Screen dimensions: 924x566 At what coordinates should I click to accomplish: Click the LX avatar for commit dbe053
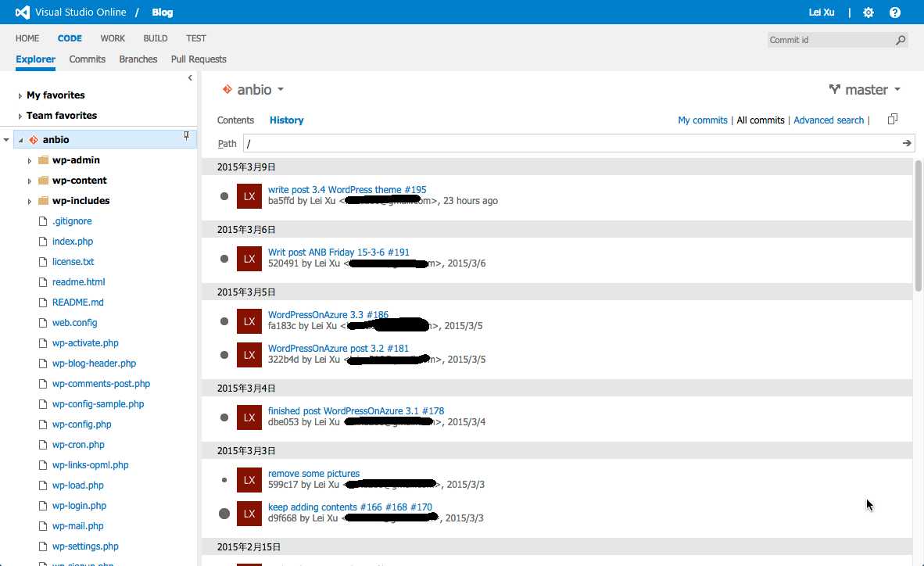(249, 417)
